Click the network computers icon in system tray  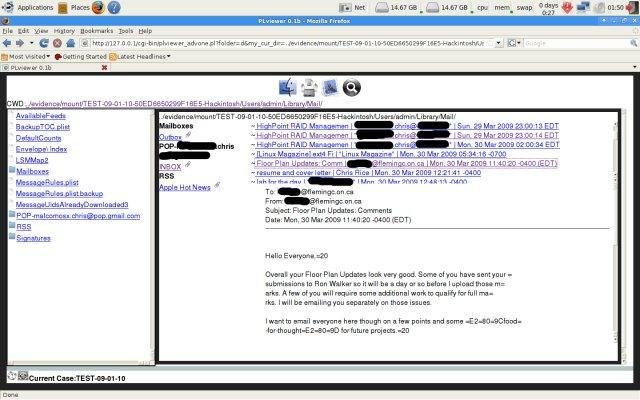pos(583,7)
